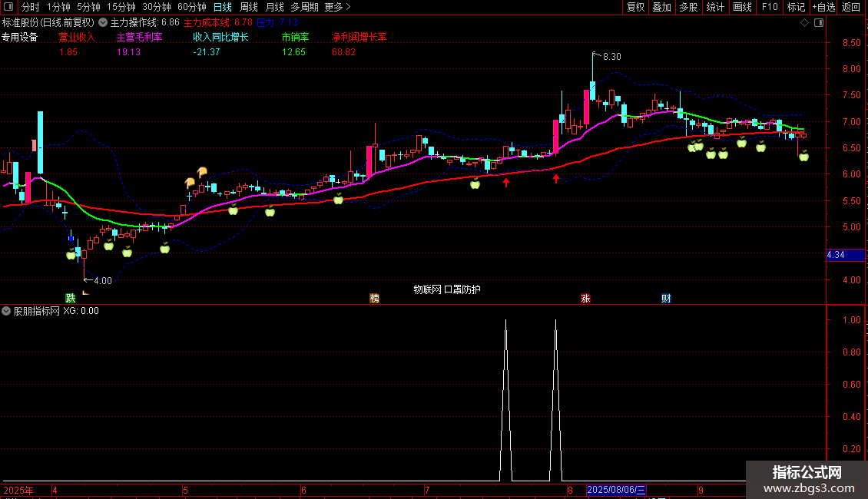Click the 口罩防护 concept tag
The height and width of the screenshot is (499, 868).
pyautogui.click(x=462, y=289)
